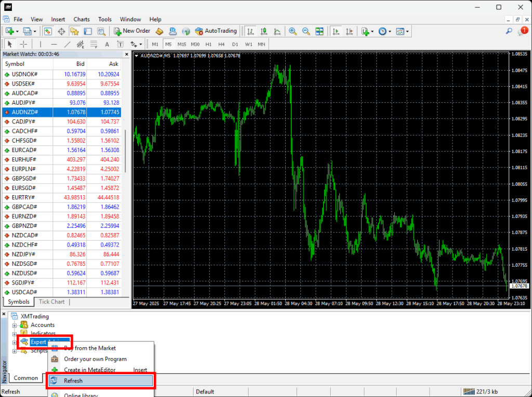Select the Horizontal Line drawing tool
Viewport: 532px width, 397px height.
54,44
